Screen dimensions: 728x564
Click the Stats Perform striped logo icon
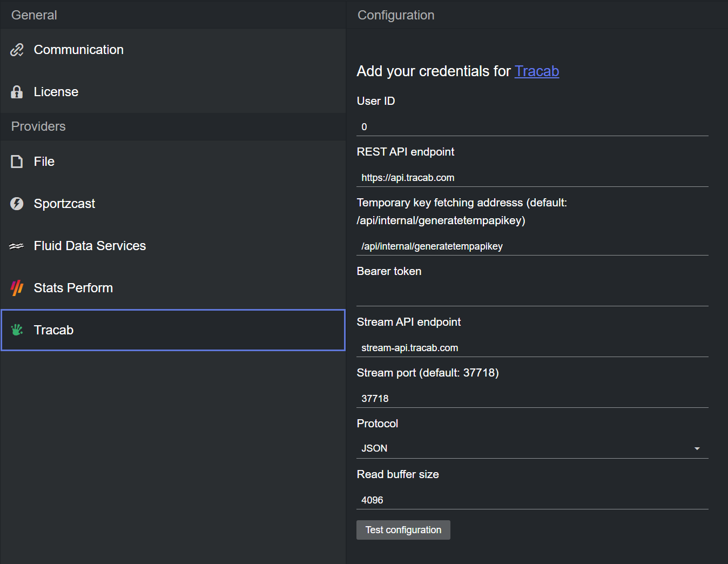[x=17, y=288]
